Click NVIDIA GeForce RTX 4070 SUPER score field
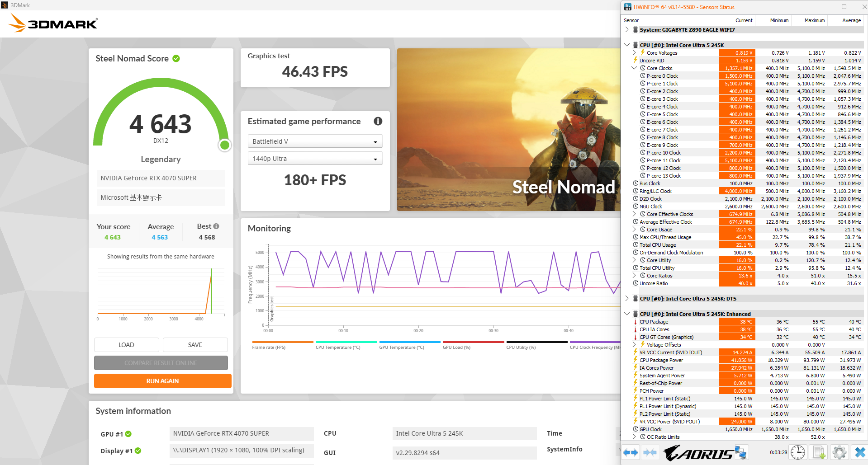 pos(161,178)
